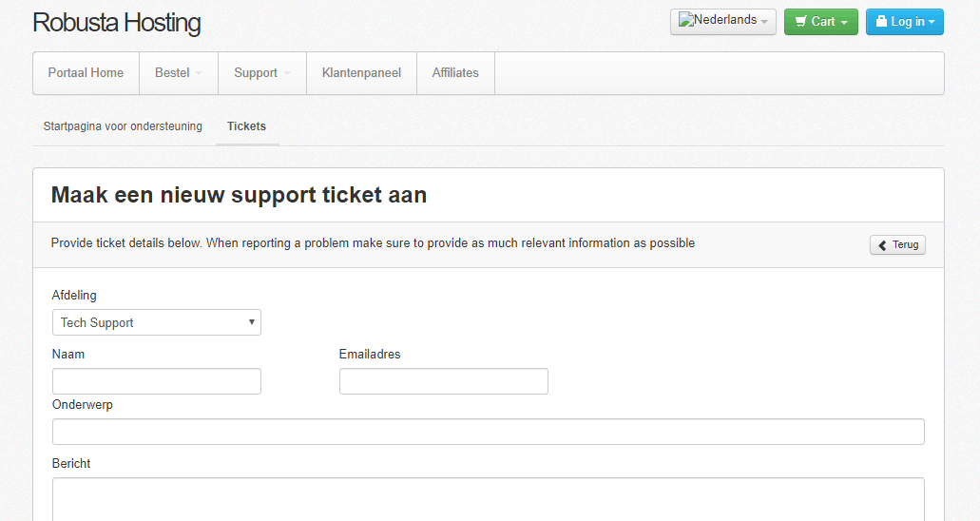Viewport: 980px width, 521px height.
Task: Click inside the Bericht text area
Action: pyautogui.click(x=489, y=500)
